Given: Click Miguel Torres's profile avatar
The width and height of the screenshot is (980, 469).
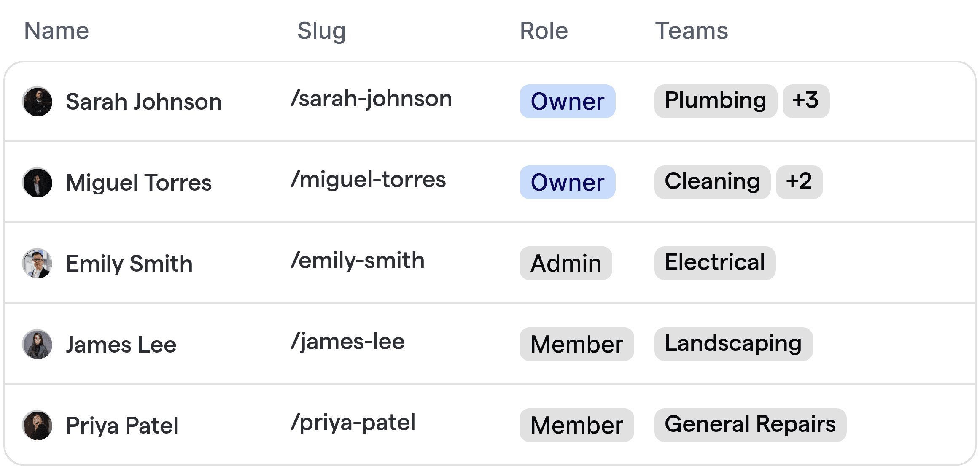Looking at the screenshot, I should coord(37,182).
